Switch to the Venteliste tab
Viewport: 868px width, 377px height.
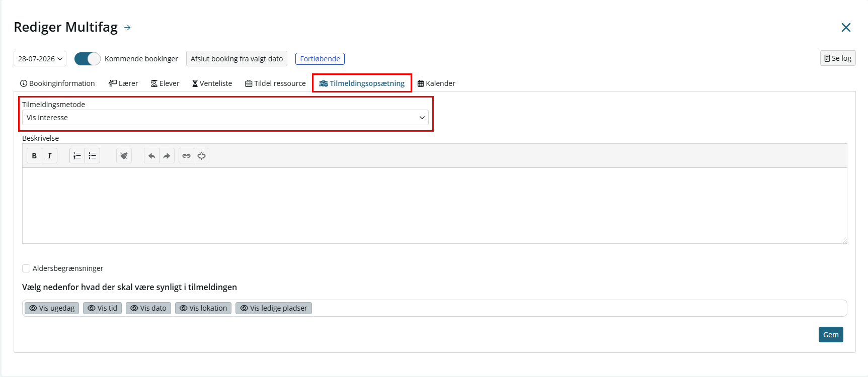212,83
